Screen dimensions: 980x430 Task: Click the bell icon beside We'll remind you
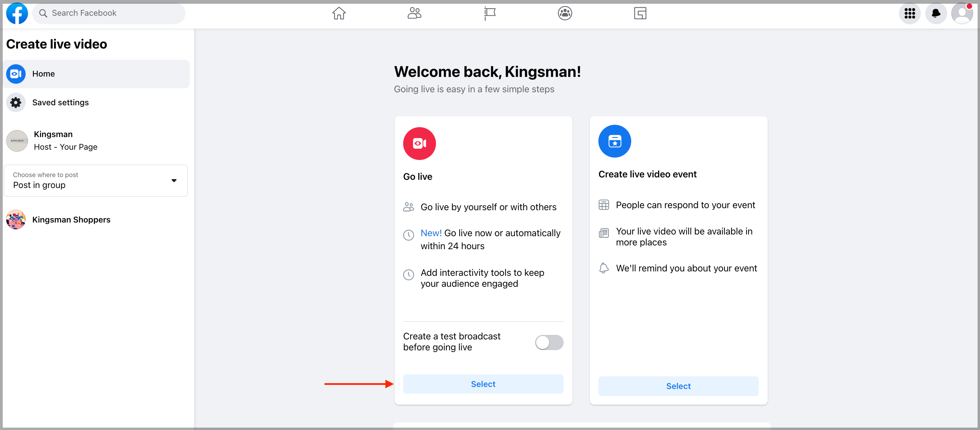pyautogui.click(x=604, y=268)
